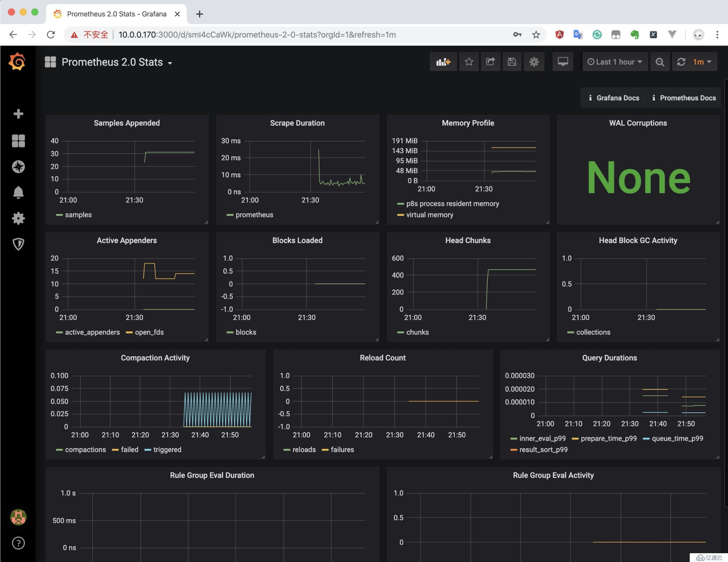Open the Server Admin shield icon
This screenshot has width=728, height=562.
tap(18, 244)
